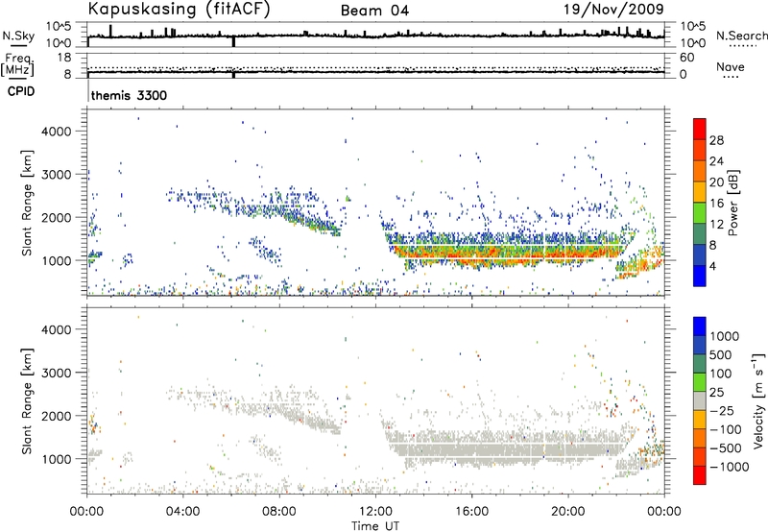The width and height of the screenshot is (768, 532).
Task: Click the blue bottom of power color bar
Action: coord(700,276)
